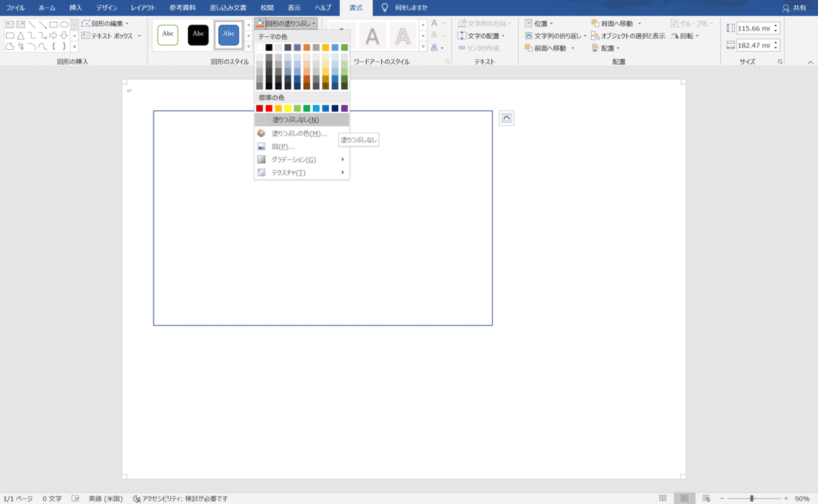The image size is (818, 504).
Task: Switch to the 挿入 tab
Action: 76,7
